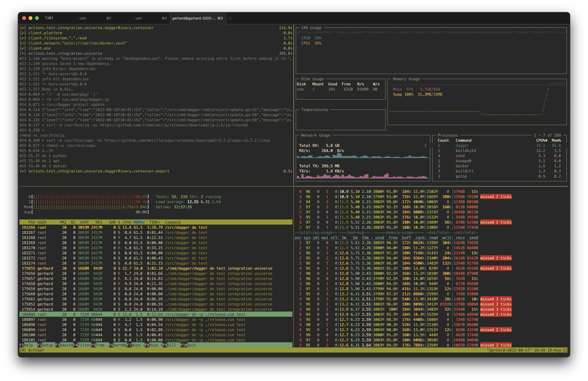Click actions.test.integration.universe in-progress line
The width and height of the screenshot is (588, 381).
pyautogui.click(x=156, y=53)
